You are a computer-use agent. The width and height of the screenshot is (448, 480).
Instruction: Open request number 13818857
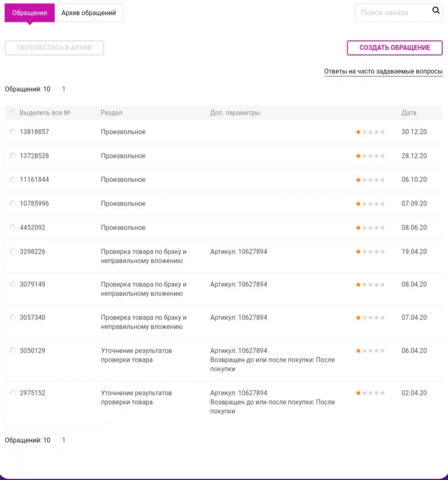[x=34, y=132]
